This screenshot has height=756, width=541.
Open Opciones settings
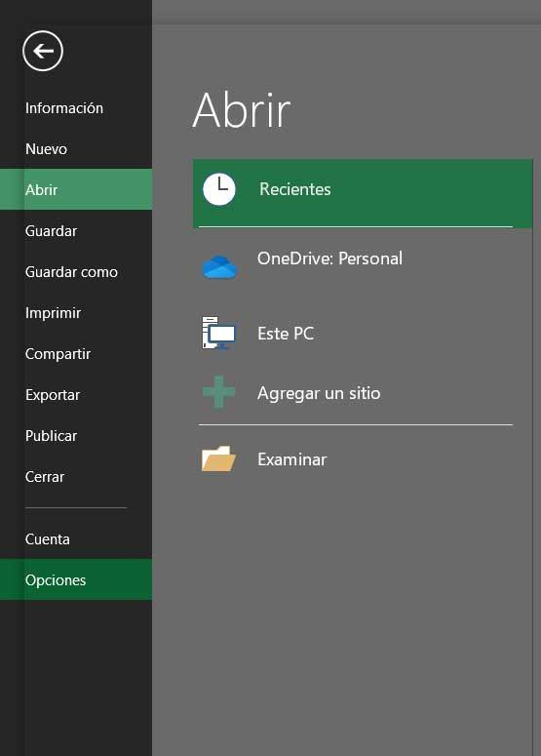click(x=76, y=579)
